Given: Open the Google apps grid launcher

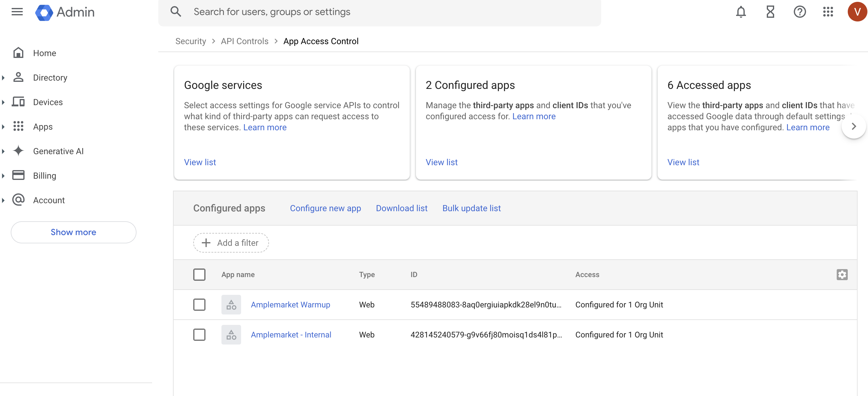Looking at the screenshot, I should click(828, 12).
